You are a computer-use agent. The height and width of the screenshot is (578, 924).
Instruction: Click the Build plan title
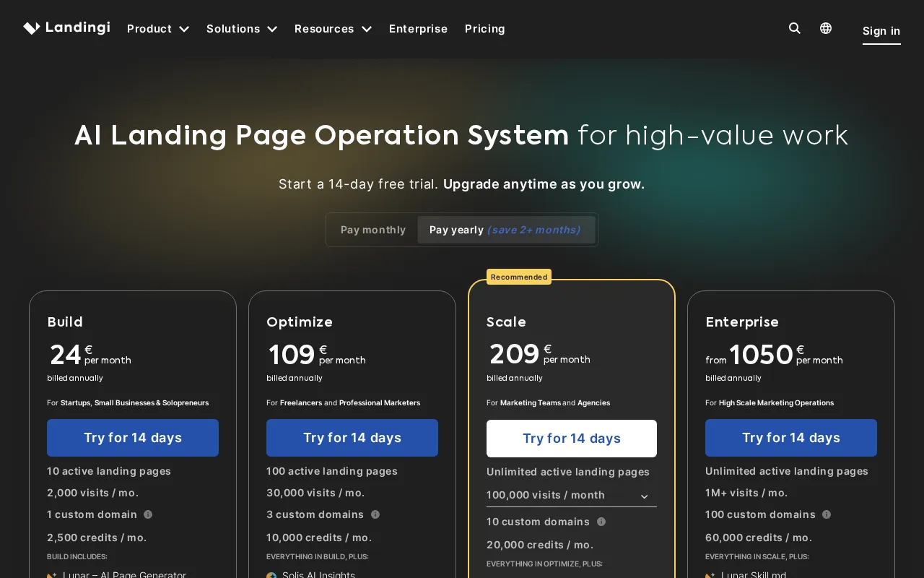tap(65, 322)
